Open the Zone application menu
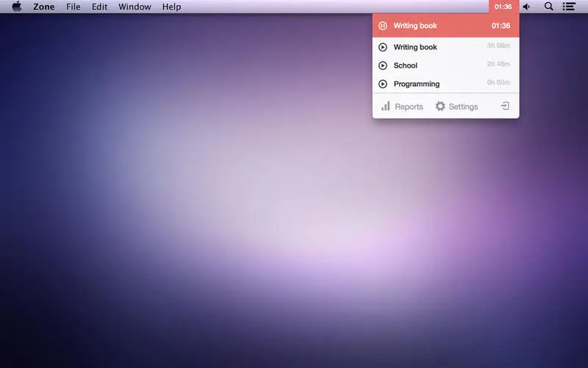588x368 pixels. (44, 7)
